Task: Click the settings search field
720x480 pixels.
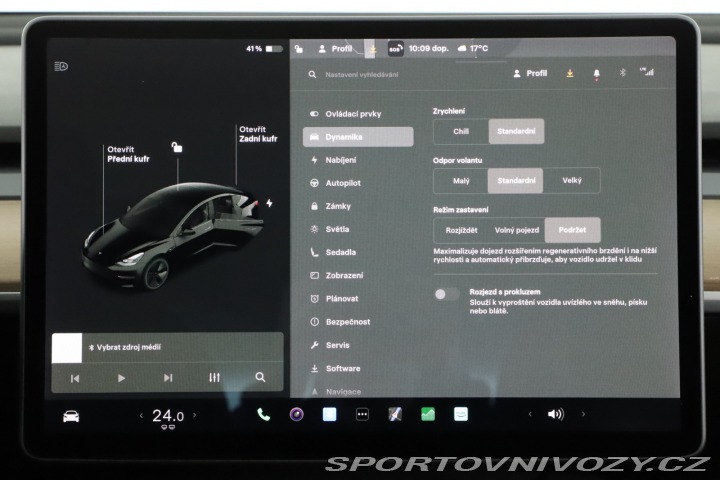Action: [361, 74]
